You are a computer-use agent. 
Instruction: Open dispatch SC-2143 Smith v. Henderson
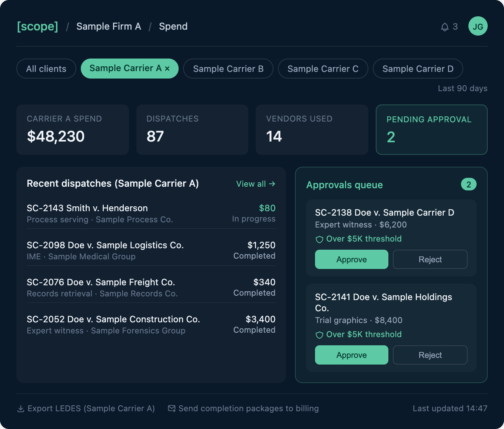[151, 214]
